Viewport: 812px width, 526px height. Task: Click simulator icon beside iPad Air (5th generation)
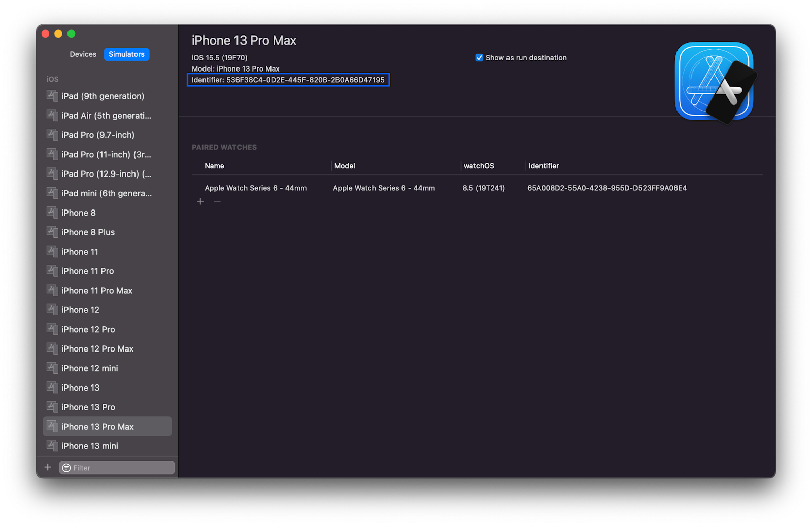[x=52, y=115]
